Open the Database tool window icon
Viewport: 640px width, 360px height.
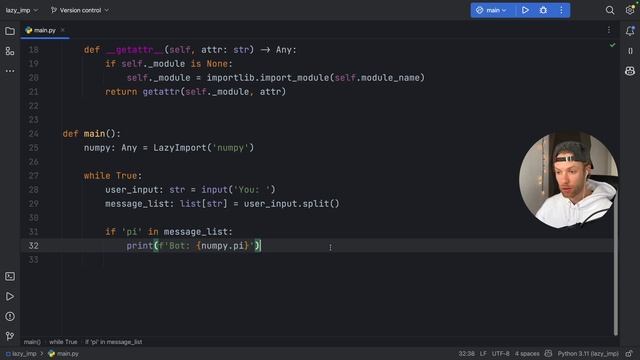[x=630, y=51]
